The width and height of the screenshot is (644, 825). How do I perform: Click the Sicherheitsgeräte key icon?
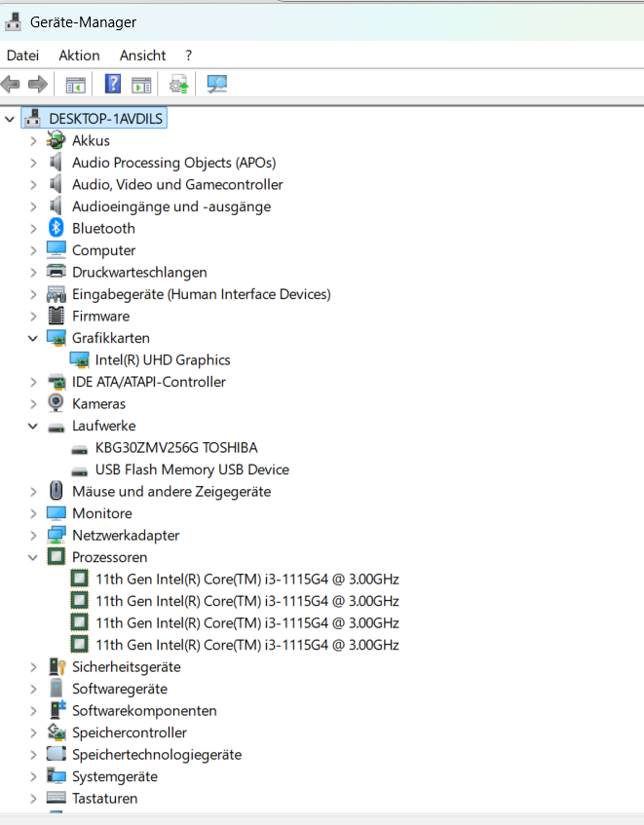57,666
